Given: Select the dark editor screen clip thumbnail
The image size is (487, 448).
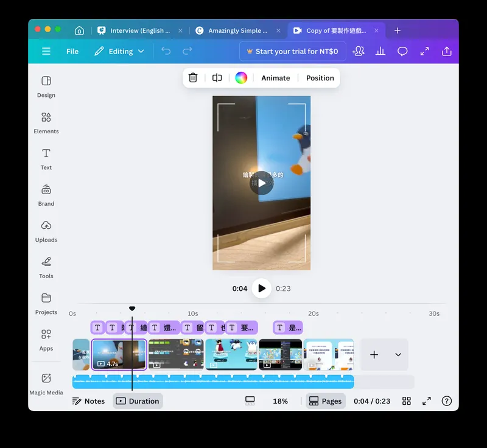Looking at the screenshot, I should tap(176, 354).
